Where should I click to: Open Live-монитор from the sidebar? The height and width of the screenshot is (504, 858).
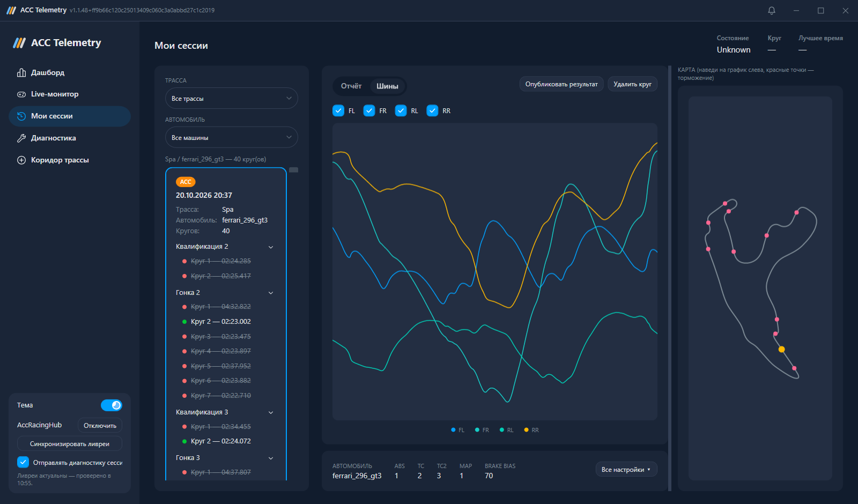(x=70, y=94)
